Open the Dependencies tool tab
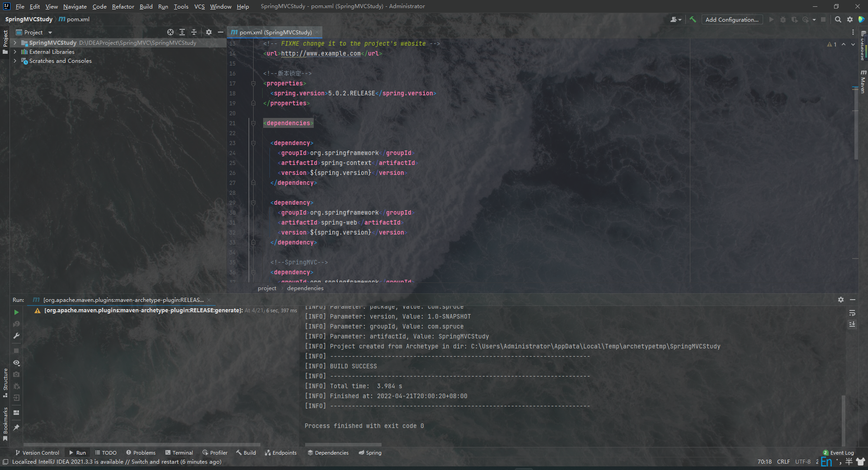The width and height of the screenshot is (868, 470). coord(328,452)
